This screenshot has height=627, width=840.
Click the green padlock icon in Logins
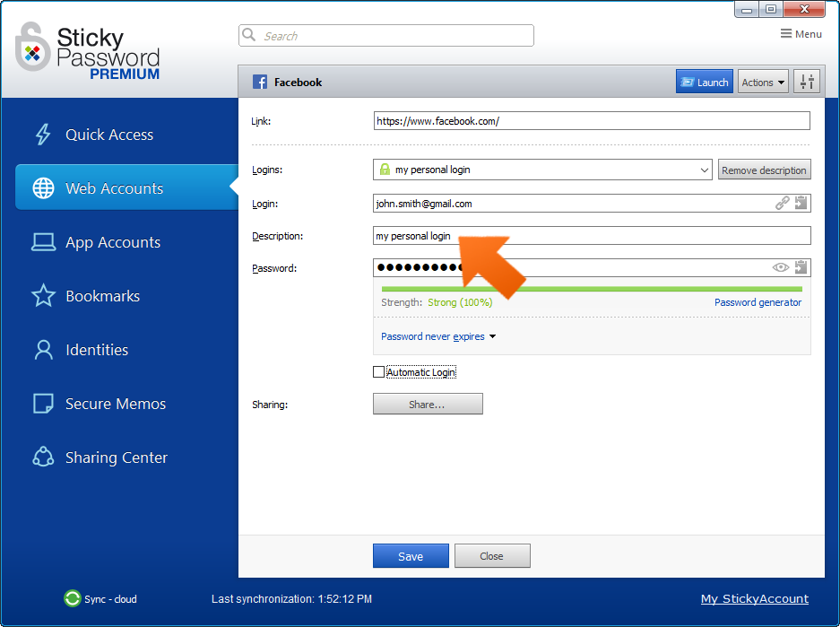pyautogui.click(x=385, y=170)
